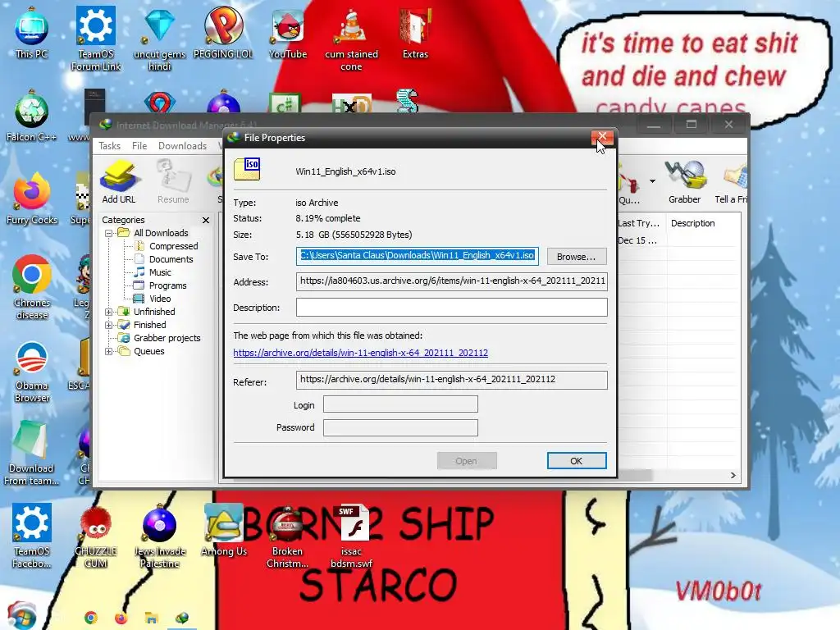The height and width of the screenshot is (630, 840).
Task: Select the Download From team... desktop icon
Action: pyautogui.click(x=32, y=453)
